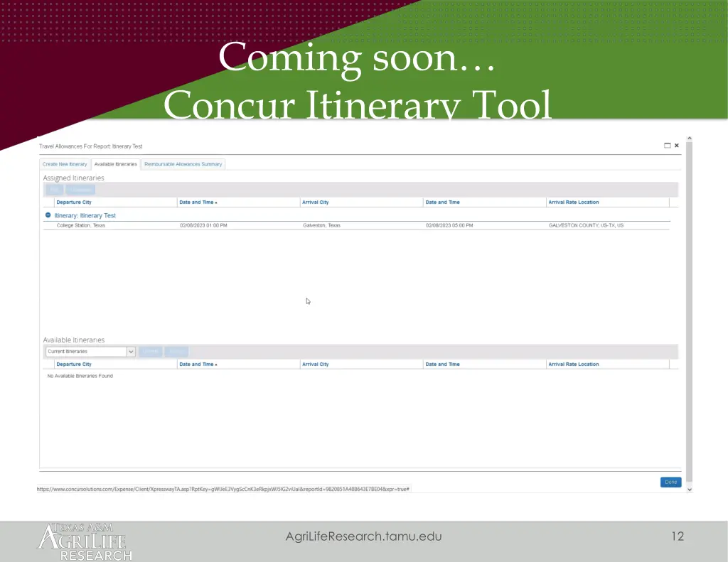
Task: Sort available itineraries by Departure City
Action: pos(74,364)
